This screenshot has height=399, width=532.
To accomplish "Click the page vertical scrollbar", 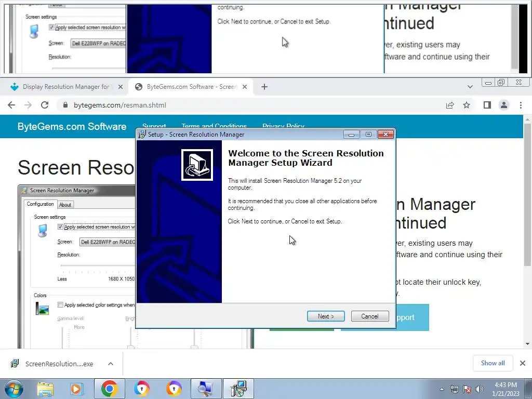I will (528, 195).
